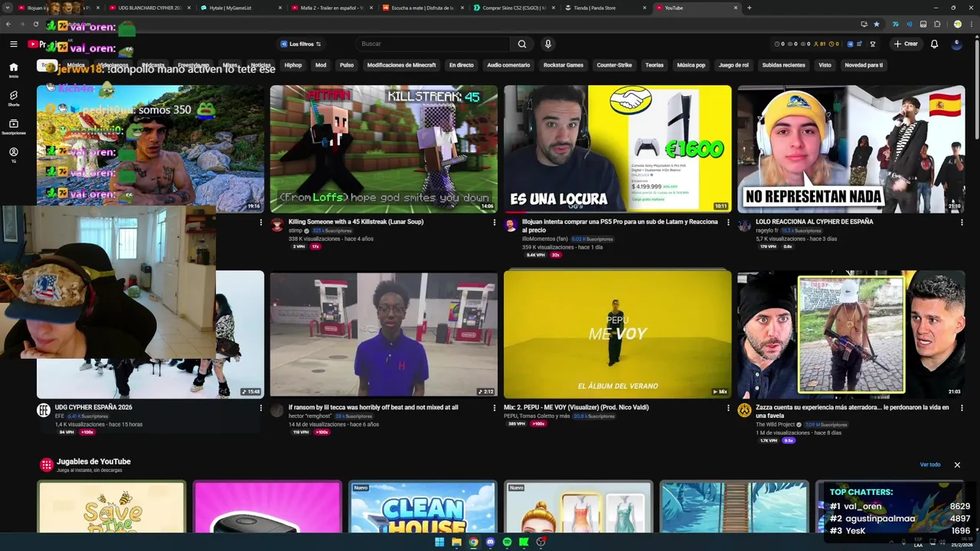The width and height of the screenshot is (980, 551).
Task: Select the En directo filter chip
Action: pos(462,65)
